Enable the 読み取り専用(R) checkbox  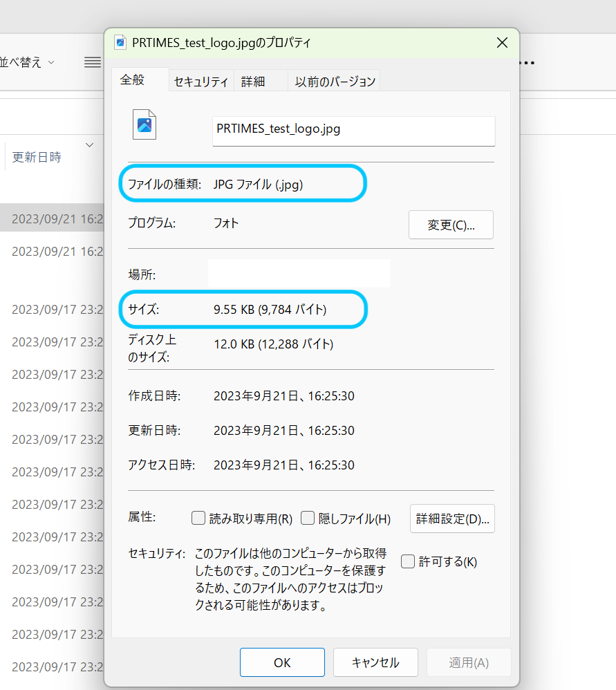(198, 518)
